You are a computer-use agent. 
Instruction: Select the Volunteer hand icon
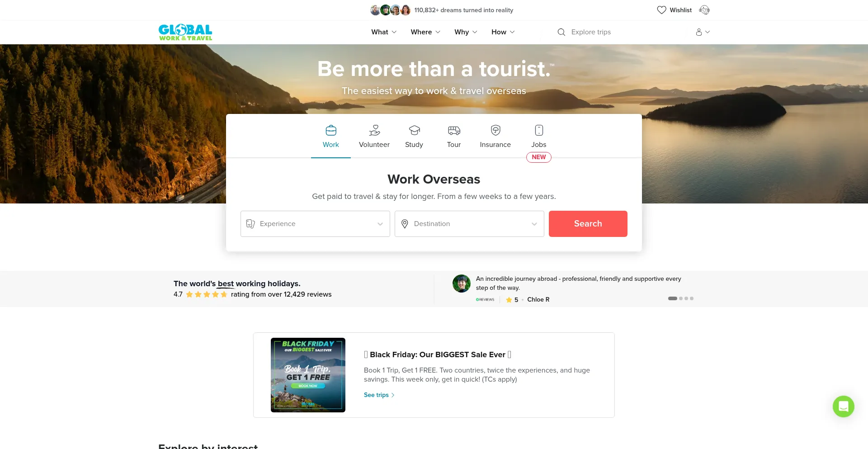(374, 130)
